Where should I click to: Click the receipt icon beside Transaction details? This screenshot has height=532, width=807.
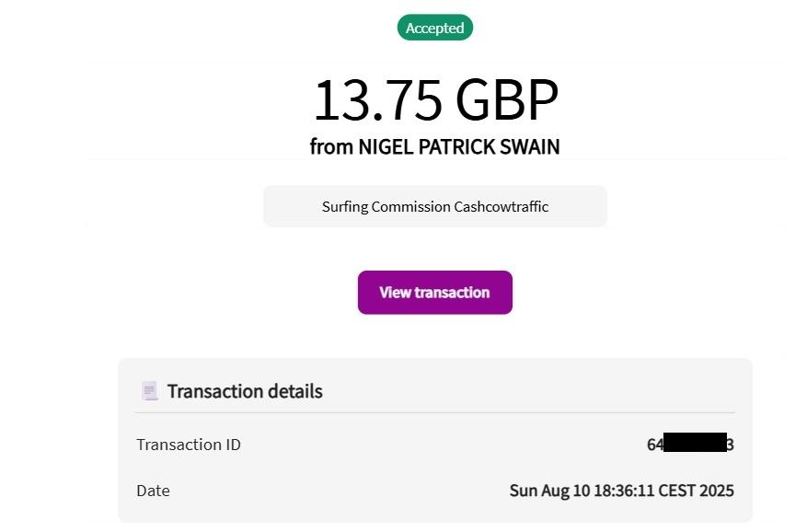[149, 391]
